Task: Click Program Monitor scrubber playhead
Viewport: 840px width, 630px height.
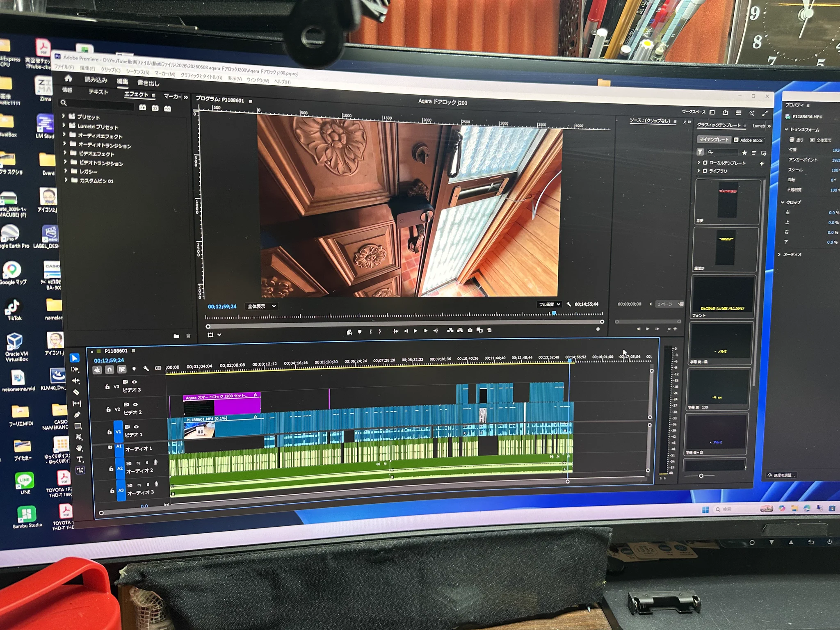Action: [554, 313]
